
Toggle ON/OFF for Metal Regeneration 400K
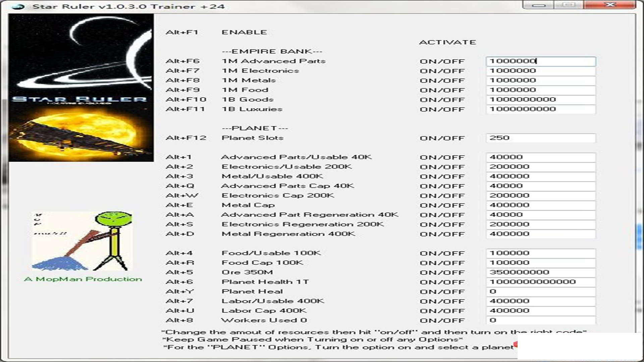pos(442,234)
